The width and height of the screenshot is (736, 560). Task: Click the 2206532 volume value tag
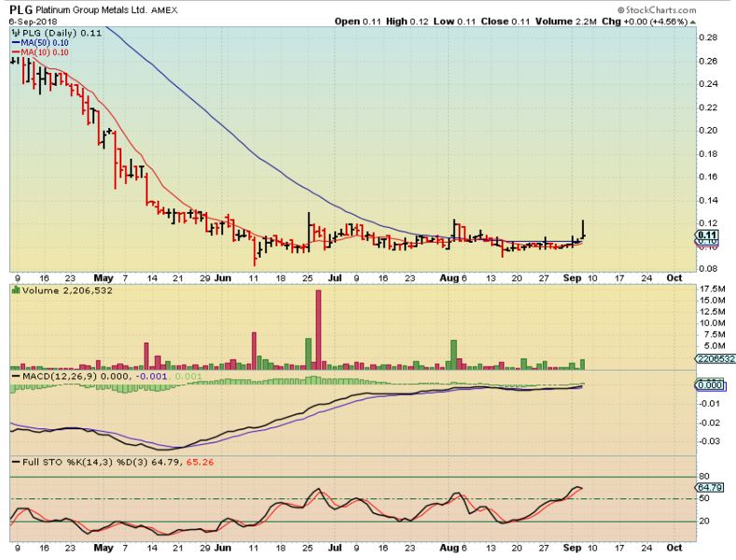(x=715, y=358)
